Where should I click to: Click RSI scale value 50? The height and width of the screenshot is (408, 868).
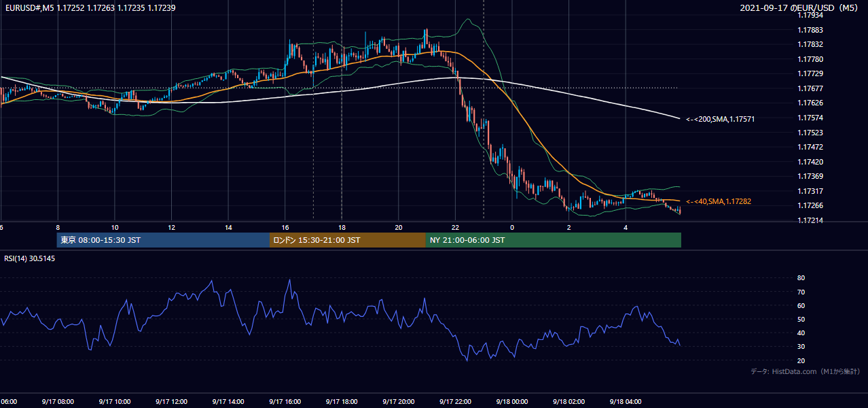click(x=801, y=319)
